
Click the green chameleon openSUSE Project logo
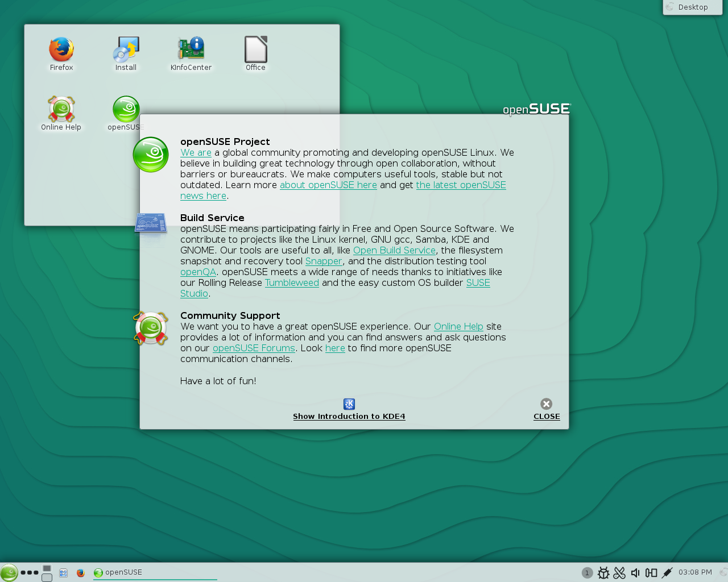coord(151,155)
